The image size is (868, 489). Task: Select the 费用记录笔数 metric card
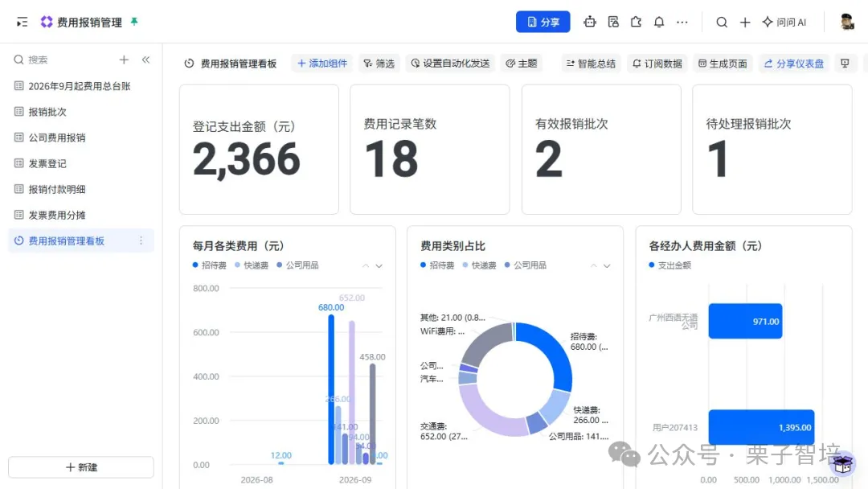click(429, 150)
